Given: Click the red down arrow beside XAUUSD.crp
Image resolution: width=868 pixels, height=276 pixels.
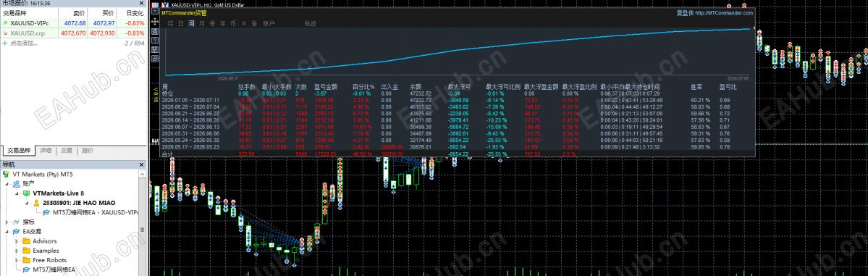Looking at the screenshot, I should tap(5, 33).
